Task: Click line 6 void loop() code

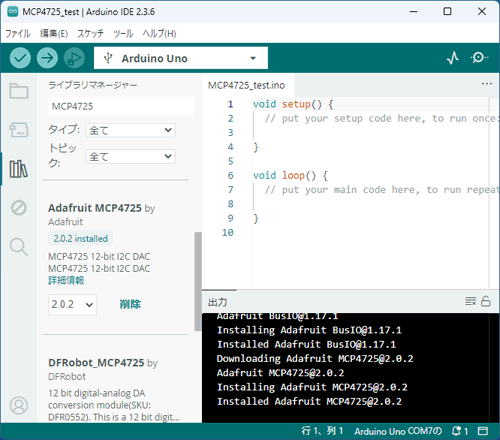Action: pos(290,175)
